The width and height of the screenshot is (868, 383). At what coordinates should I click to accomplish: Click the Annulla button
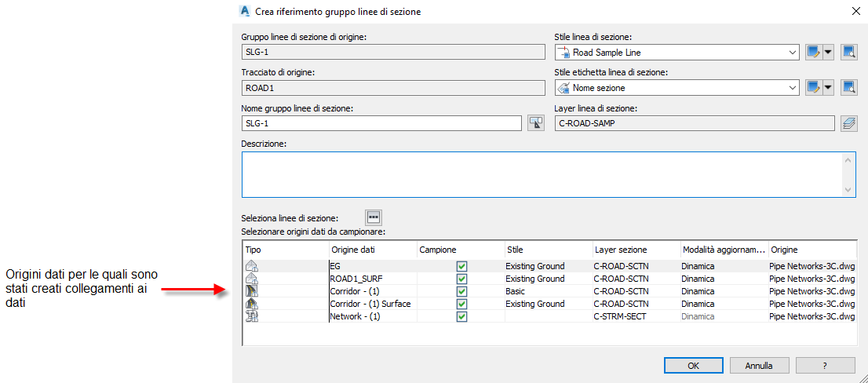(759, 366)
